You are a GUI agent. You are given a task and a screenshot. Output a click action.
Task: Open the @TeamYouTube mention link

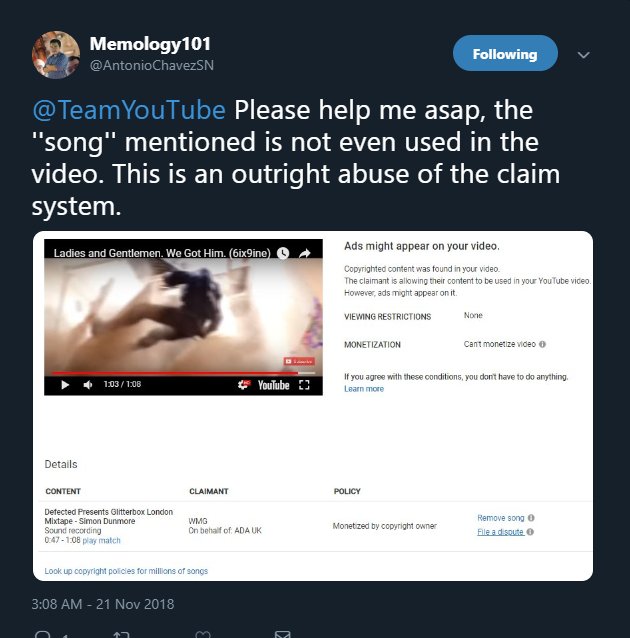coord(129,110)
